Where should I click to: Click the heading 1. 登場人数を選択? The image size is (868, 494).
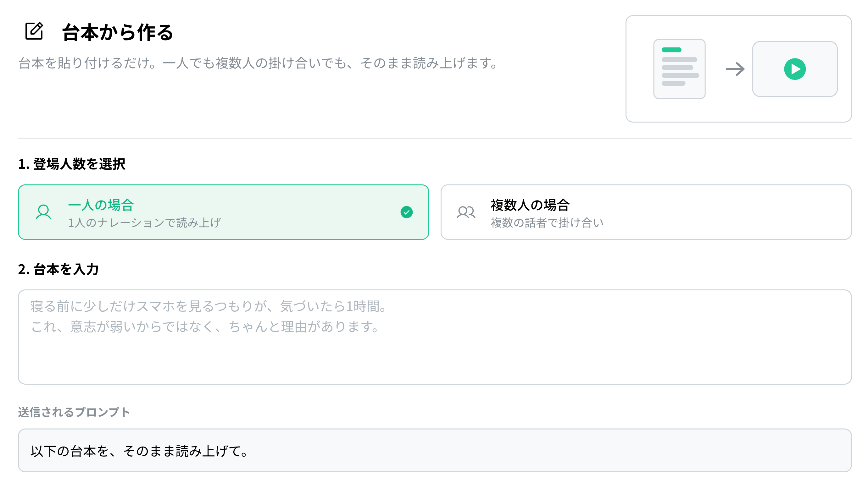pos(72,164)
